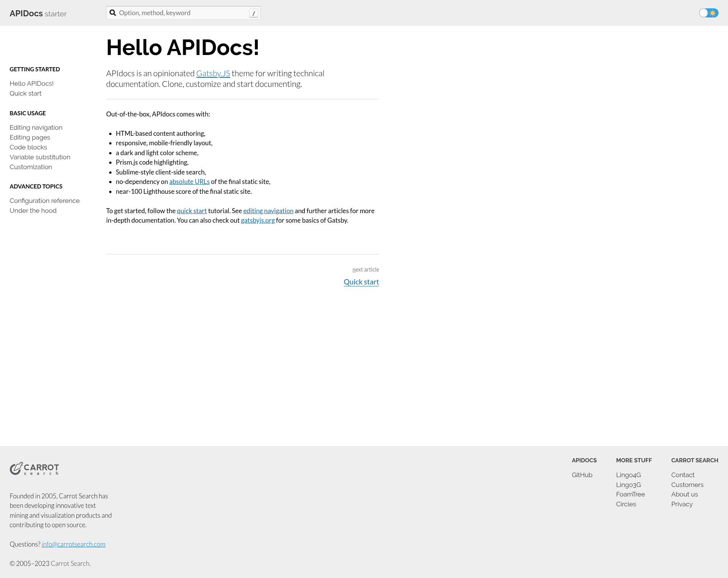Click the APIDOCS footer heading
The image size is (728, 578).
(x=584, y=460)
